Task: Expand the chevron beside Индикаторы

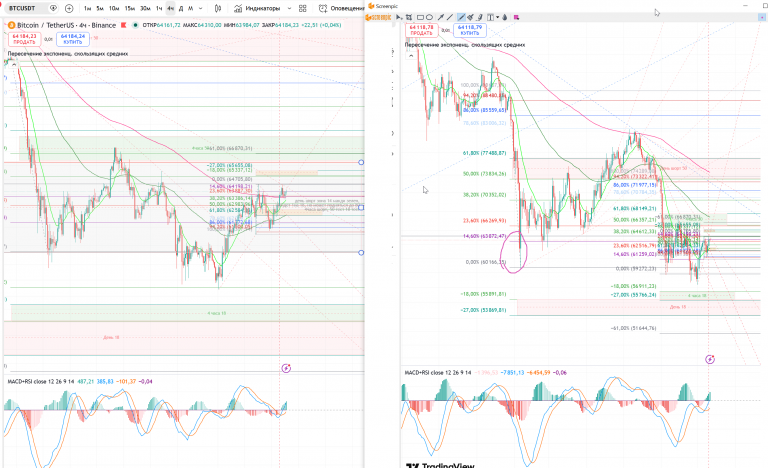Action: (289, 8)
